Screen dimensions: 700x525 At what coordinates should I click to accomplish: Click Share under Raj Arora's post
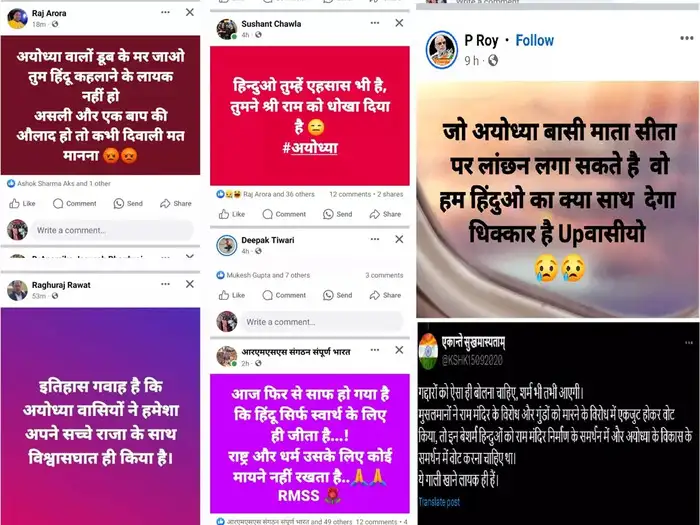pos(176,204)
